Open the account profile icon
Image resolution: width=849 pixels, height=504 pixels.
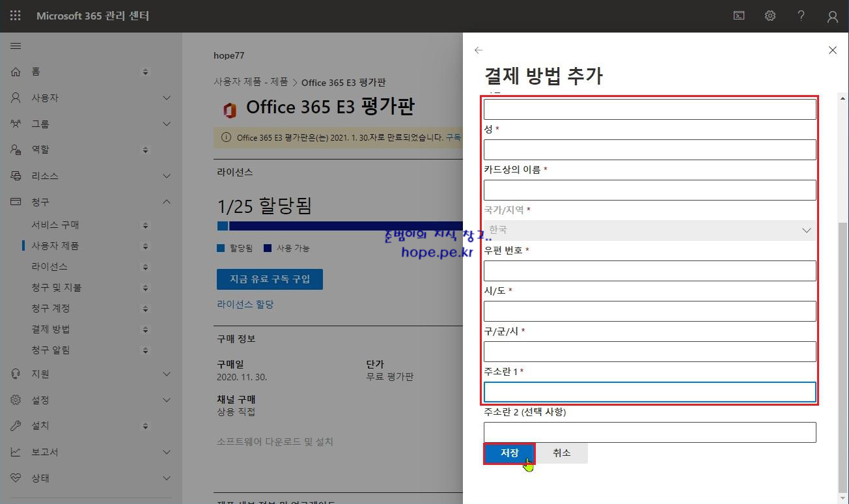pyautogui.click(x=833, y=16)
